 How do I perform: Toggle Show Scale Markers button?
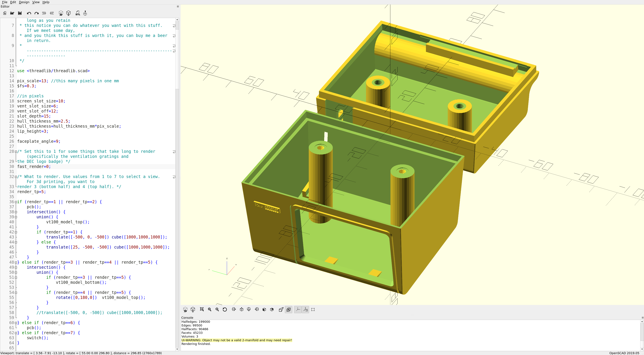coord(306,309)
